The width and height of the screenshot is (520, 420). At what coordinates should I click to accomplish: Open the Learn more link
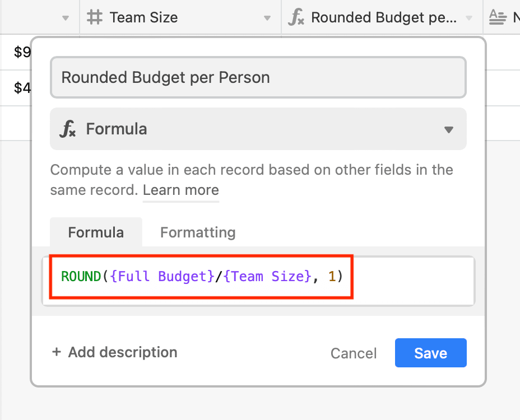(x=181, y=190)
